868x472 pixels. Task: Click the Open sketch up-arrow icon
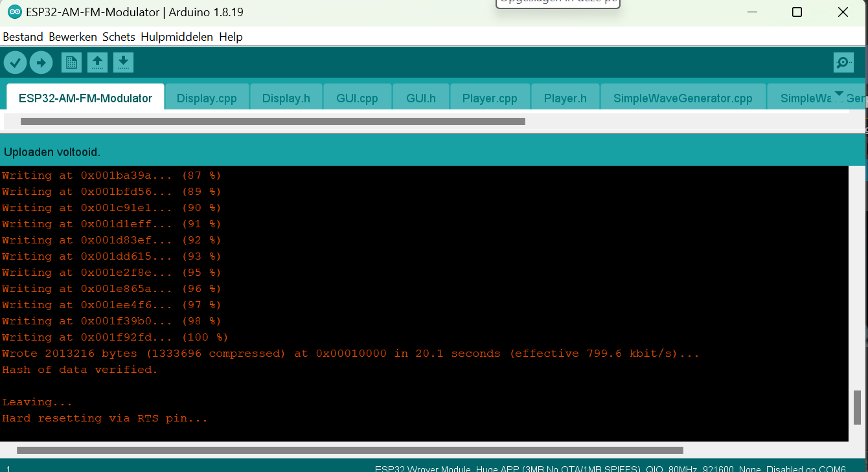[97, 63]
